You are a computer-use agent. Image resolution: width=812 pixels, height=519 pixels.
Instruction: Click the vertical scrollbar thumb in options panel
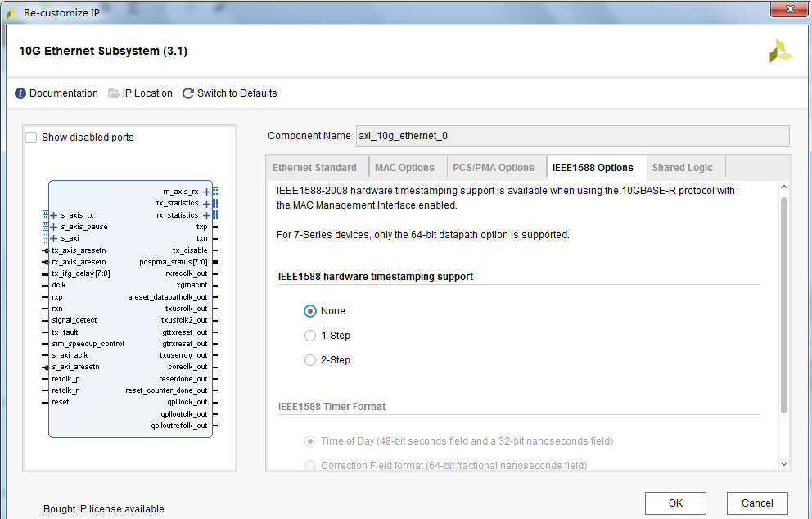[784, 305]
